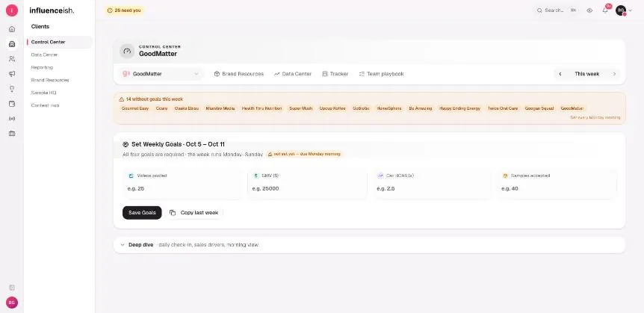Click the search magnifier icon
Image resolution: width=644 pixels, height=313 pixels.
539,10
